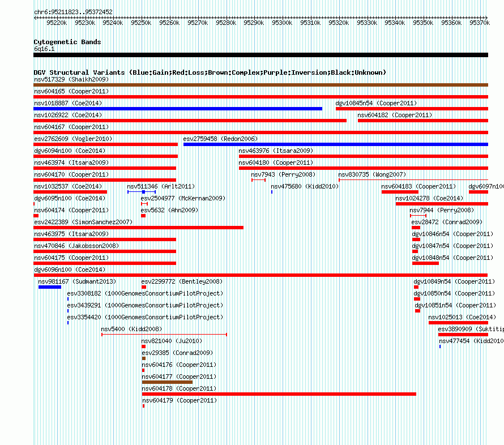Screen dimensions: 504x445
Task: Select nsv1032537 (Coe2014) label
Action: click(x=68, y=186)
